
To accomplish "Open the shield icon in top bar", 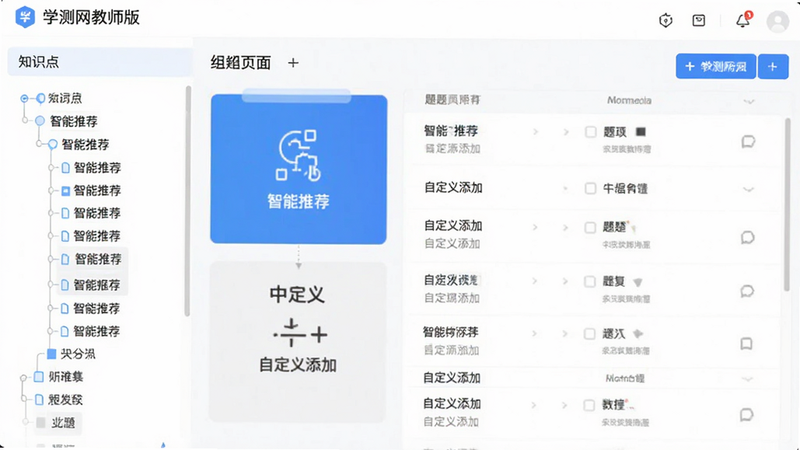I will (x=666, y=20).
